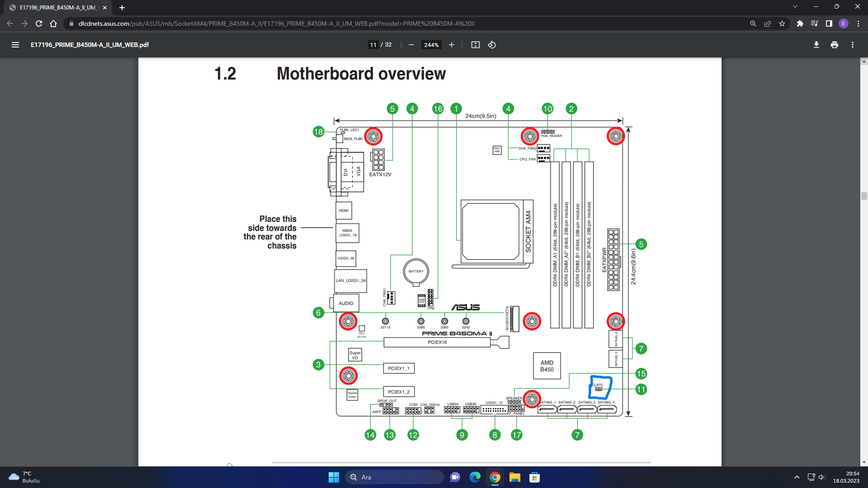The height and width of the screenshot is (488, 868).
Task: Open media controls in toolbar
Action: point(815,23)
